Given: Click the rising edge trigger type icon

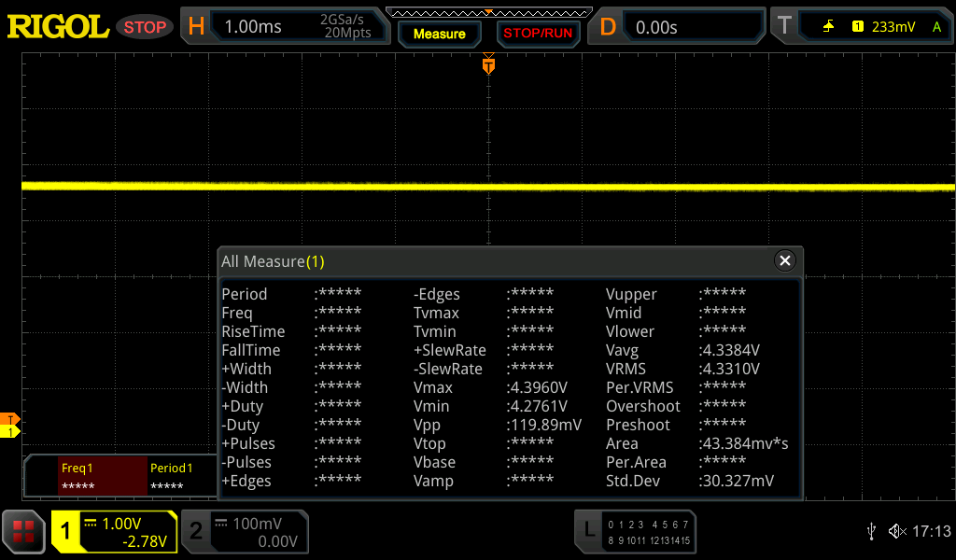Looking at the screenshot, I should point(828,27).
